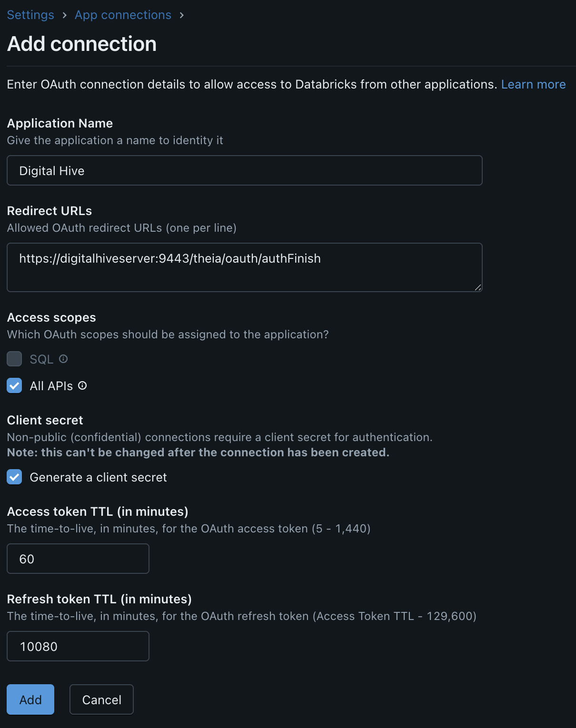Enable the SQL access scope checkbox
Screen dimensions: 576x728
click(14, 359)
